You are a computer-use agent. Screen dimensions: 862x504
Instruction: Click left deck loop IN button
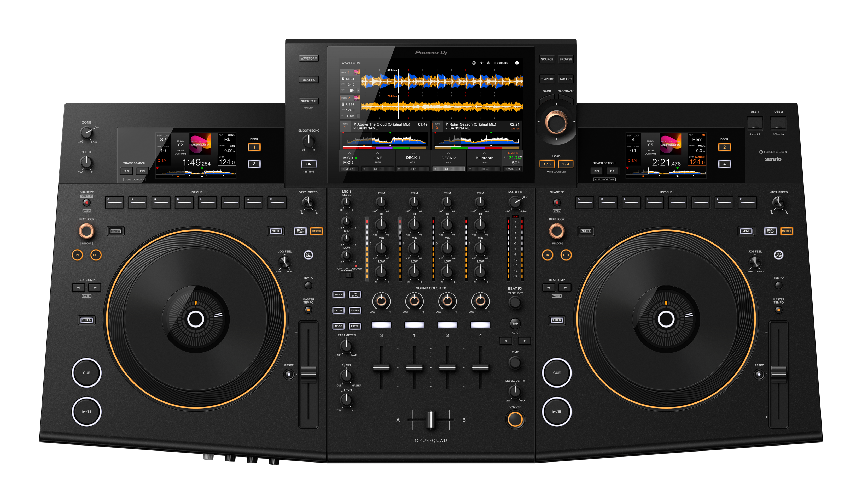(77, 255)
